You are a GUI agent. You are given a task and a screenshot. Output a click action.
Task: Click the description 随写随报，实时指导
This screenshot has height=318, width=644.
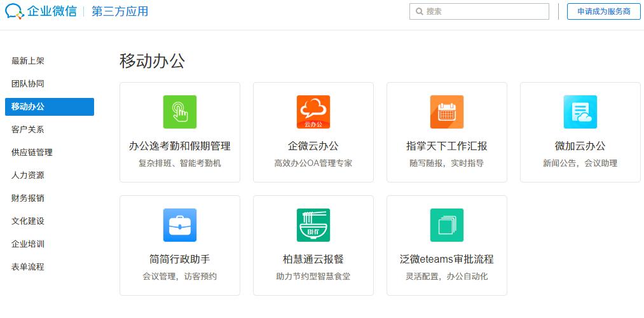point(447,163)
